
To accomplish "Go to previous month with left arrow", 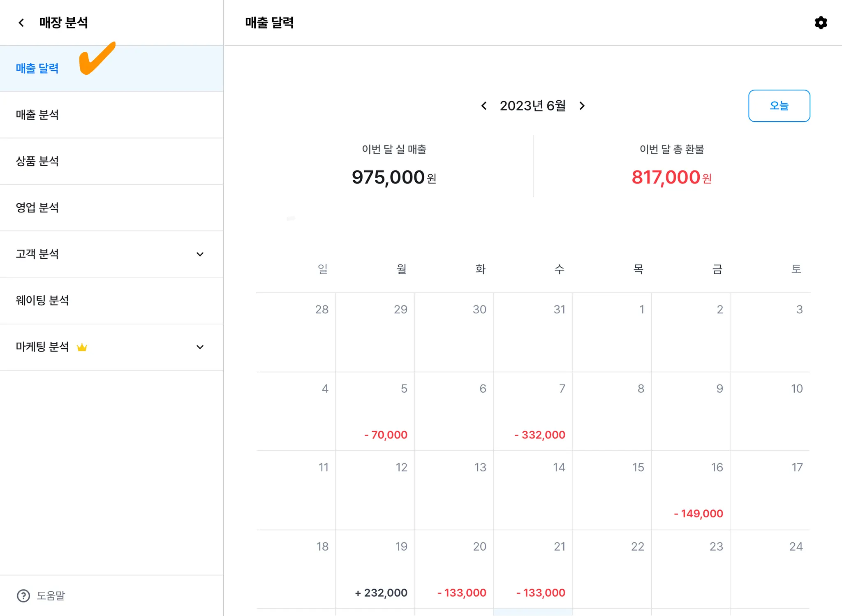I will pyautogui.click(x=484, y=106).
